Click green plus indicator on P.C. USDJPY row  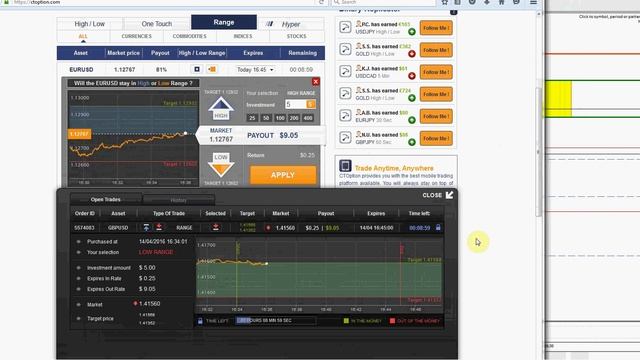412,32
